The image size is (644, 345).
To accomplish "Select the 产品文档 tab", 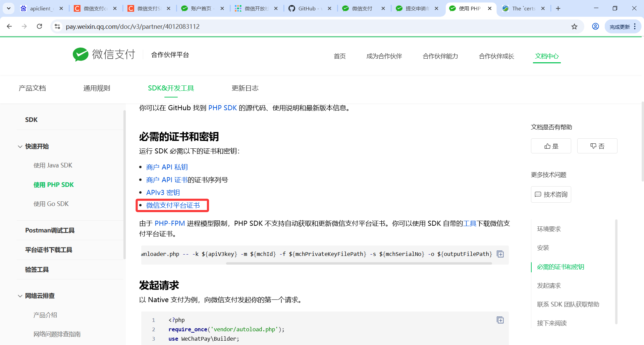I will coord(32,88).
